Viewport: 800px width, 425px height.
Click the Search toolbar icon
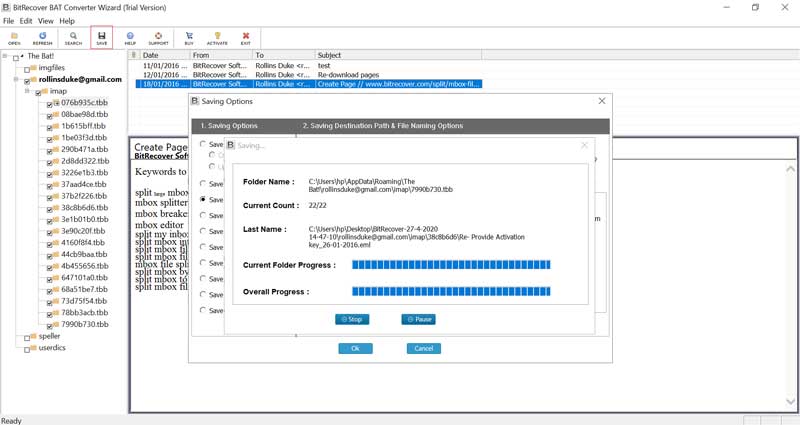pyautogui.click(x=73, y=38)
